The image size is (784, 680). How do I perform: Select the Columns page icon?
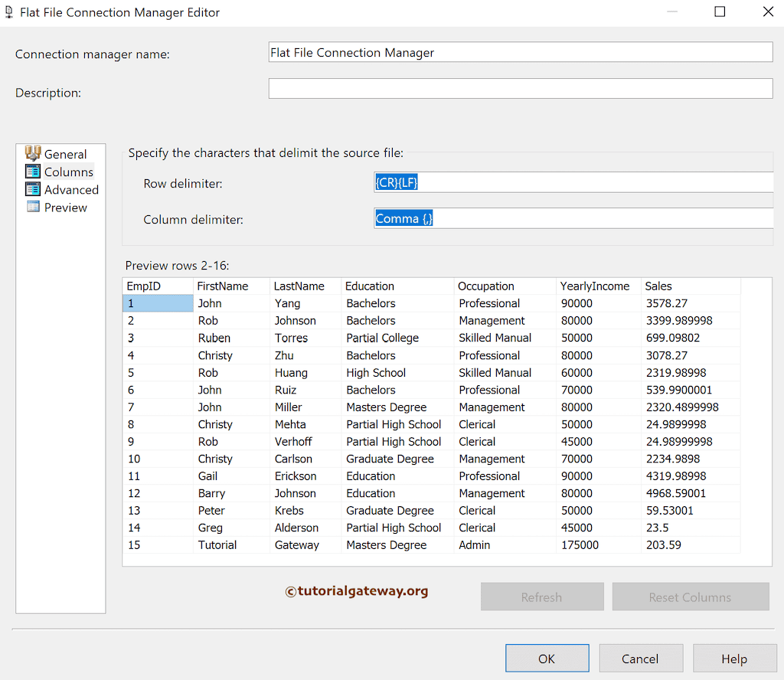34,172
